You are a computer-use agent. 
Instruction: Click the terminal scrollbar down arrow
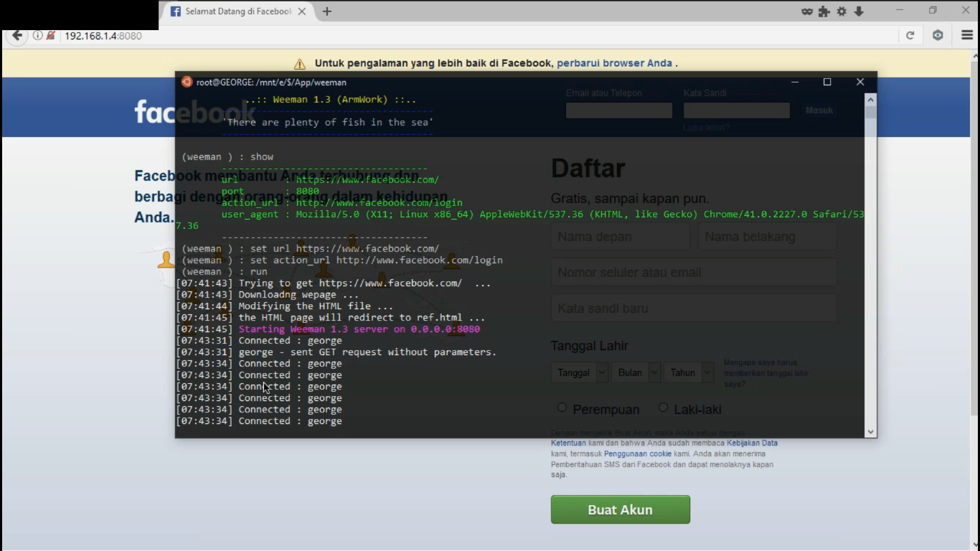871,432
